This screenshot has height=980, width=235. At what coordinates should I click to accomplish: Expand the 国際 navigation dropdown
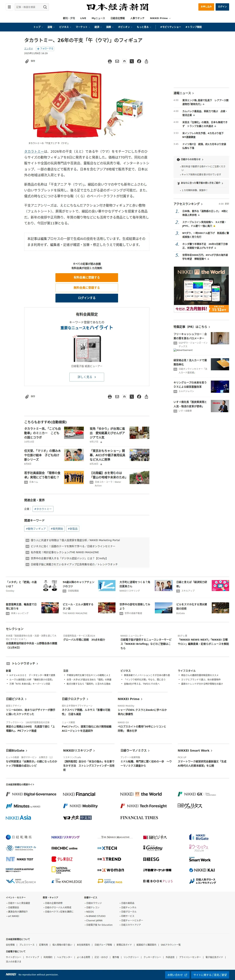[x=110, y=27]
